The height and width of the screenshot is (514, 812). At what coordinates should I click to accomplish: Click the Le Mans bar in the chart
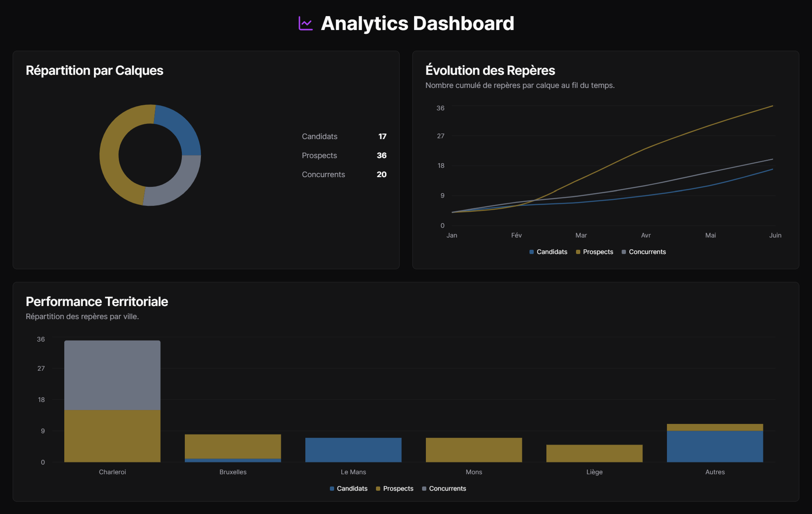pyautogui.click(x=353, y=450)
